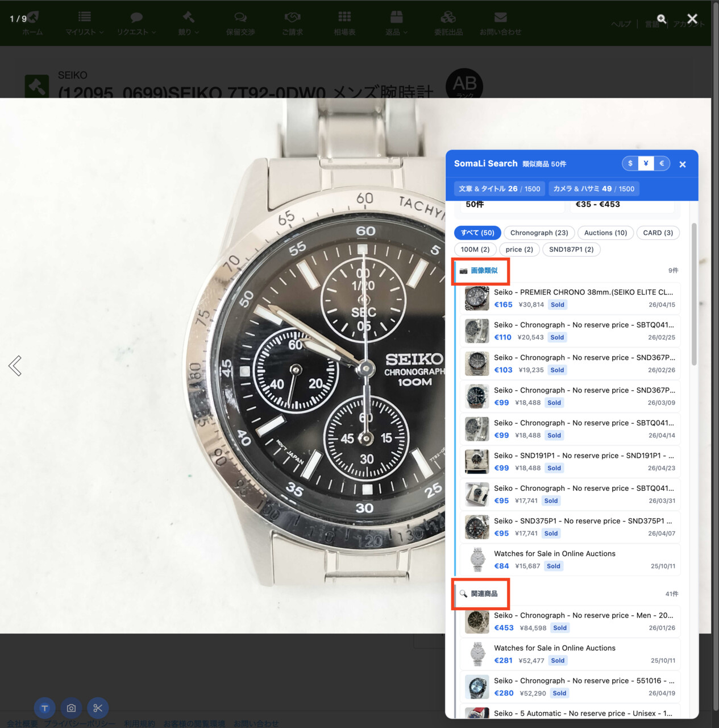The image size is (719, 728).
Task: Open Seiko PREMIER CHRONO 38mm listing
Action: point(570,299)
